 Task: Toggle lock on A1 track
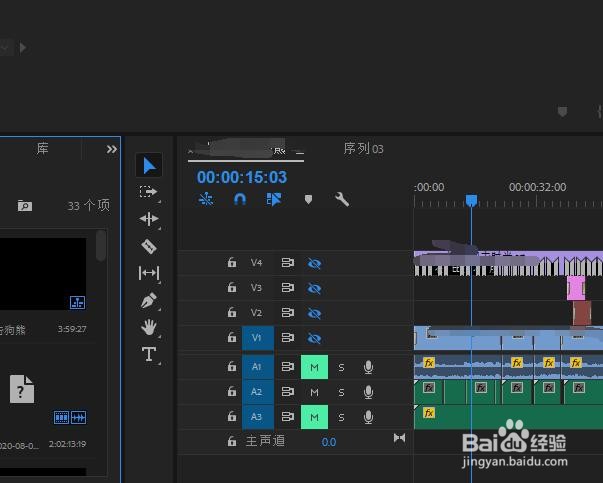point(232,366)
